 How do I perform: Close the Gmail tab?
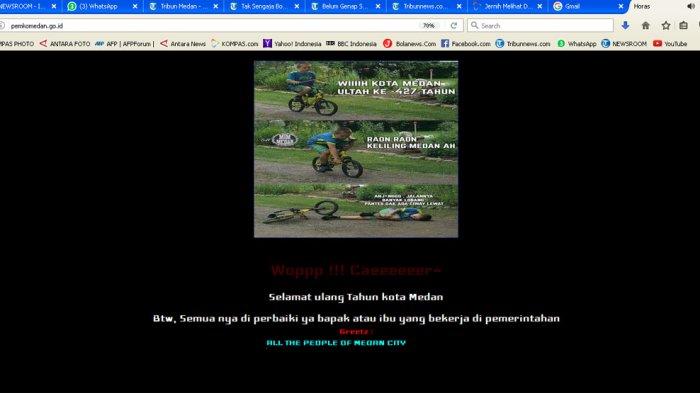tap(621, 6)
